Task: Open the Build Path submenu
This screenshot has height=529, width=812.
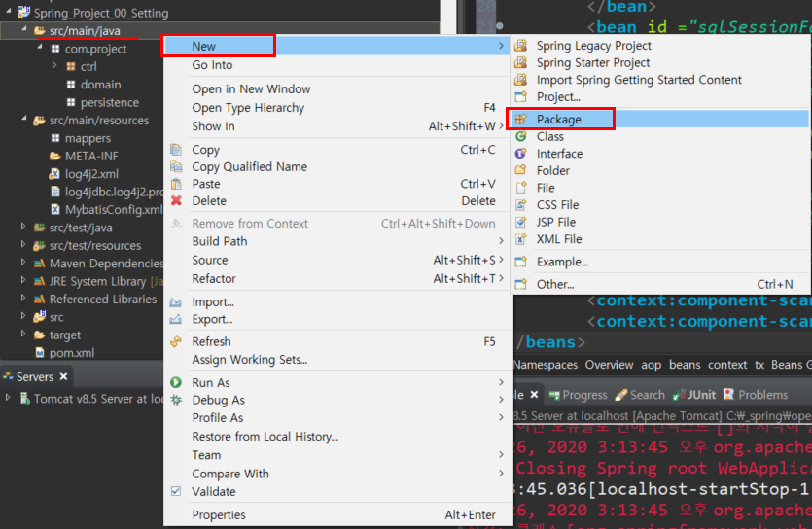Action: click(337, 241)
